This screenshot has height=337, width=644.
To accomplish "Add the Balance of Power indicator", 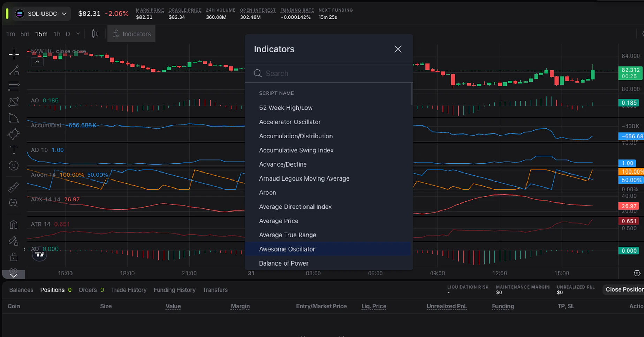I will tap(328, 263).
